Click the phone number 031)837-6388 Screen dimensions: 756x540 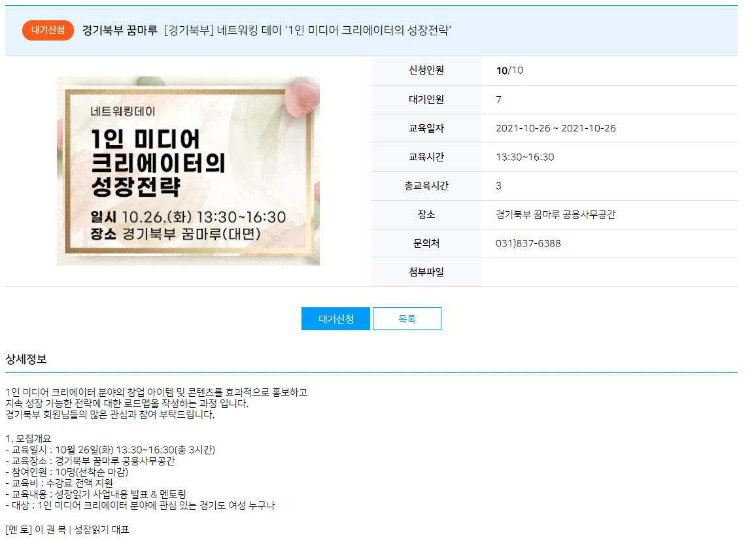tap(527, 243)
